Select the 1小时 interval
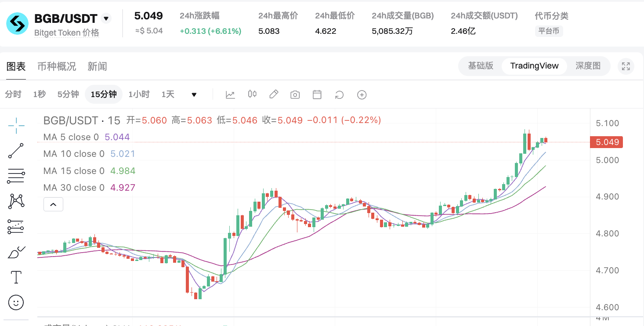 click(x=139, y=94)
